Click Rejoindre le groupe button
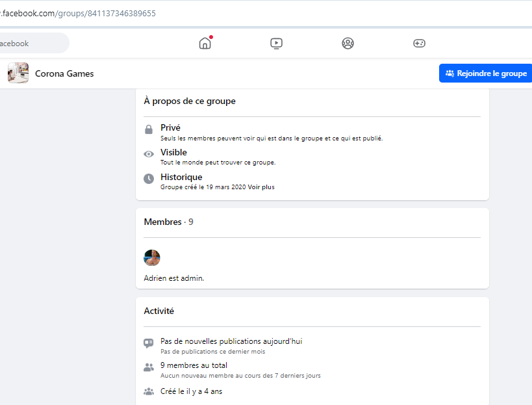The image size is (532, 405). [x=486, y=73]
